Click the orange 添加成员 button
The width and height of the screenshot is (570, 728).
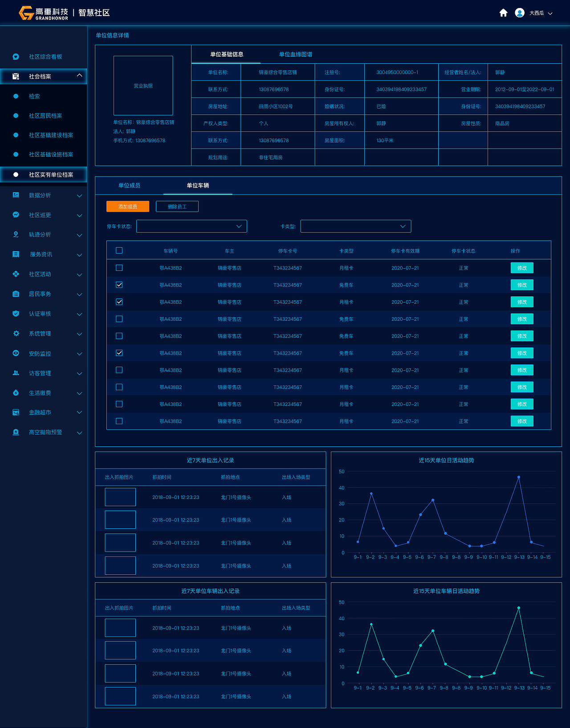point(128,207)
